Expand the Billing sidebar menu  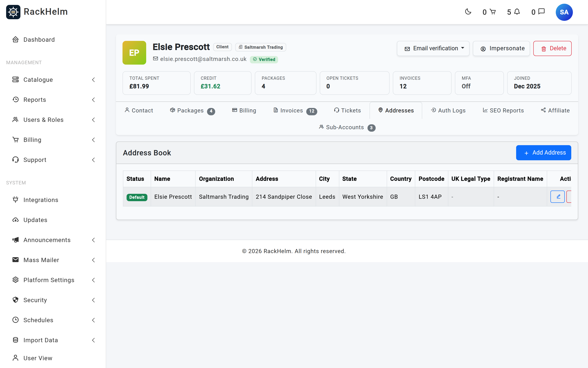pyautogui.click(x=53, y=140)
